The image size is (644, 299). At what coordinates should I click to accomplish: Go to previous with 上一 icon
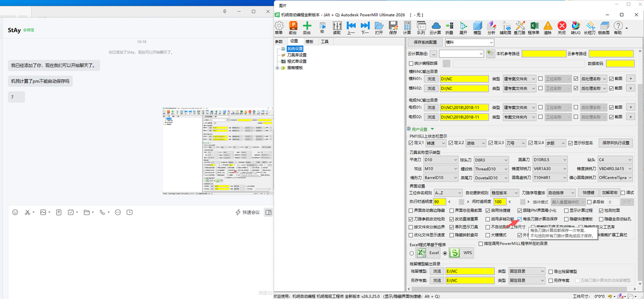(351, 28)
